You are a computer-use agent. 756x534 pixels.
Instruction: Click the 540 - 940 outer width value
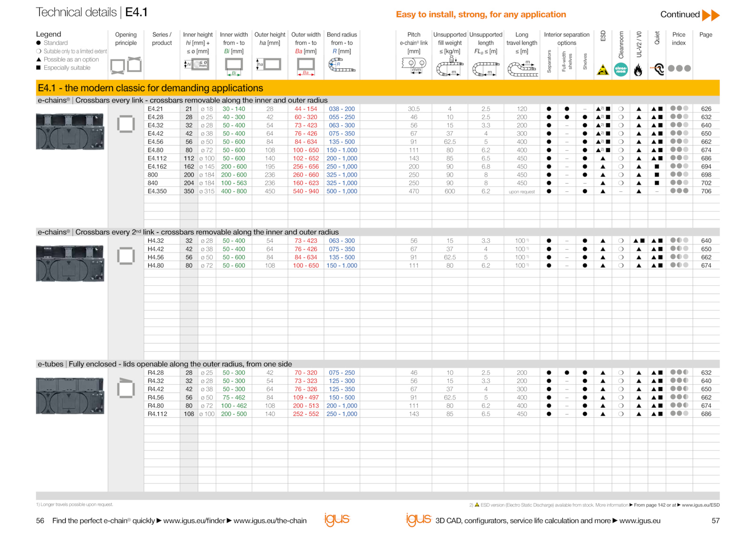pos(306,191)
